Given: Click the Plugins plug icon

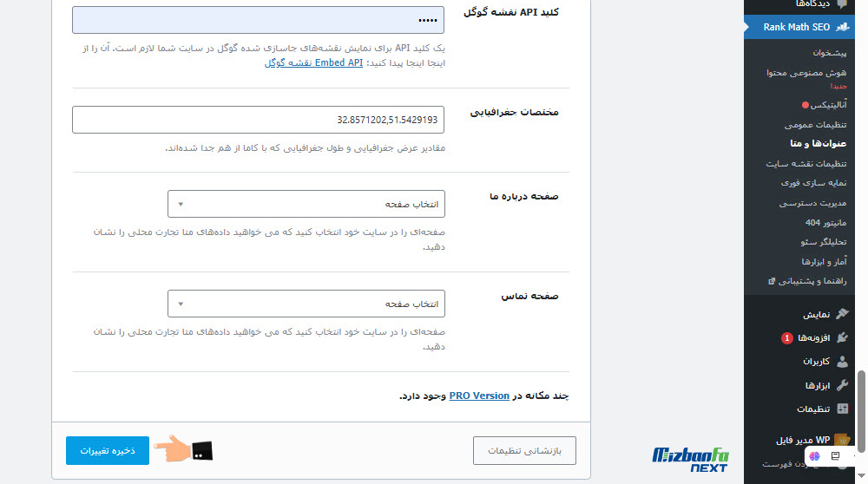Looking at the screenshot, I should tap(842, 337).
